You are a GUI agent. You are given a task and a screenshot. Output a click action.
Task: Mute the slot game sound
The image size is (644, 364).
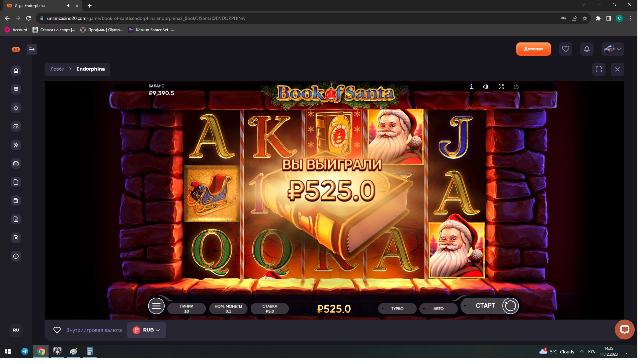(x=486, y=87)
